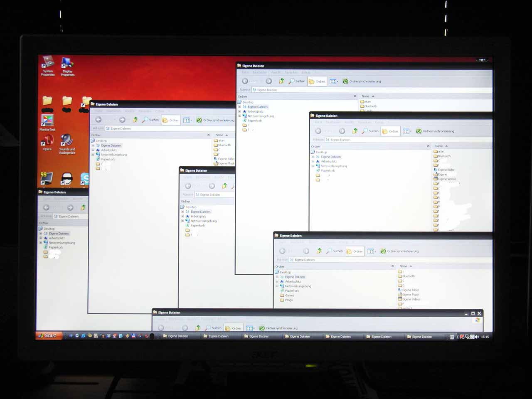
Task: Expand Netzwerkumgebung in the bottom-right window tree
Action: [277, 286]
